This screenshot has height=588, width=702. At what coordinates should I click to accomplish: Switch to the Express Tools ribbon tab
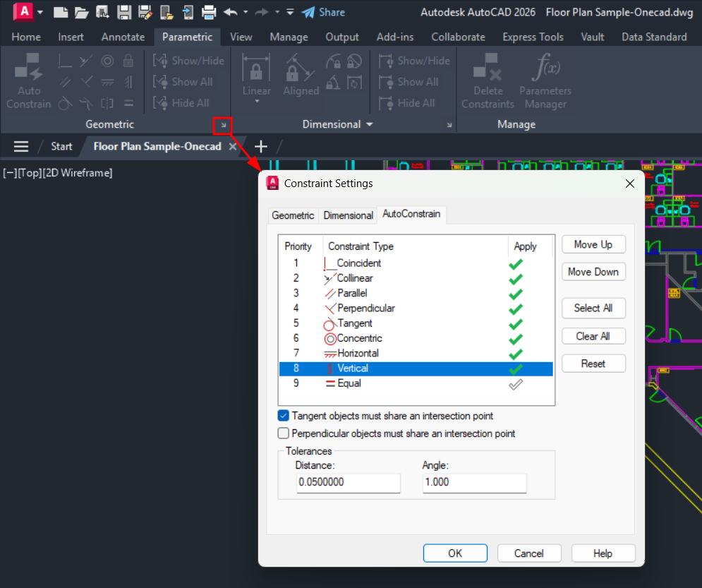click(x=533, y=37)
